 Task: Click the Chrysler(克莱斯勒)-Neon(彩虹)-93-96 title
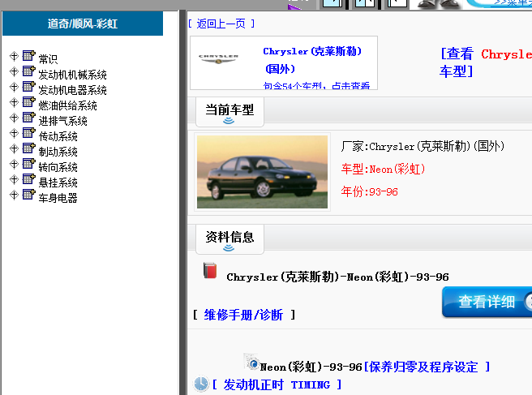click(x=337, y=277)
